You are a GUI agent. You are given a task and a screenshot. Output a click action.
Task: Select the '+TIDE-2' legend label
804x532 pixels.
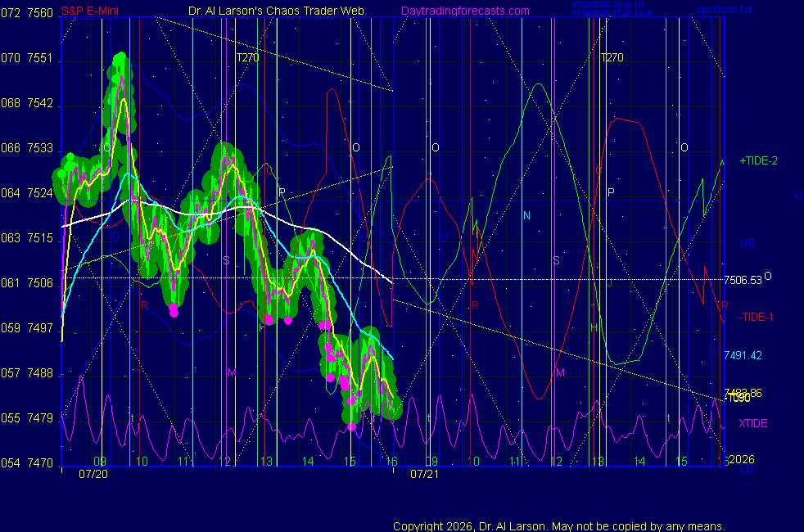tap(758, 161)
